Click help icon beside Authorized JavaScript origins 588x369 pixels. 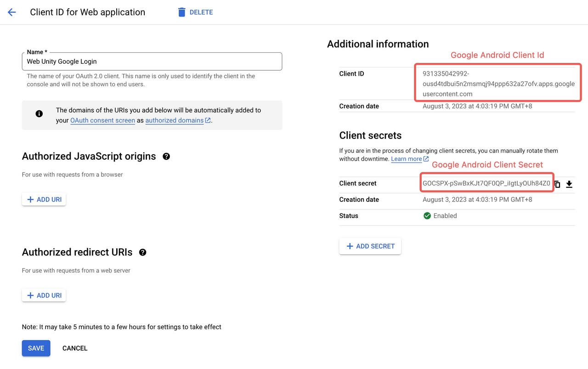pyautogui.click(x=166, y=157)
